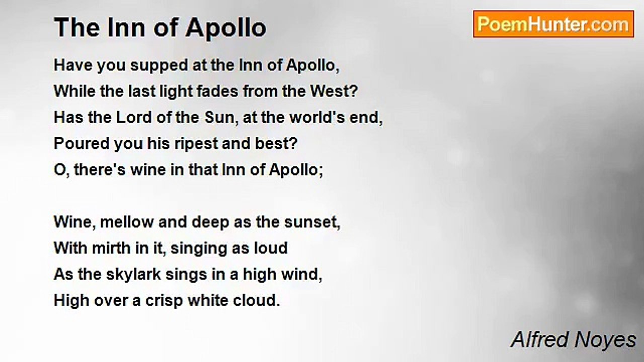Click the line beginning "Has the Lord of the Sun"
Image resolution: width=644 pixels, height=362 pixels.
click(x=218, y=118)
